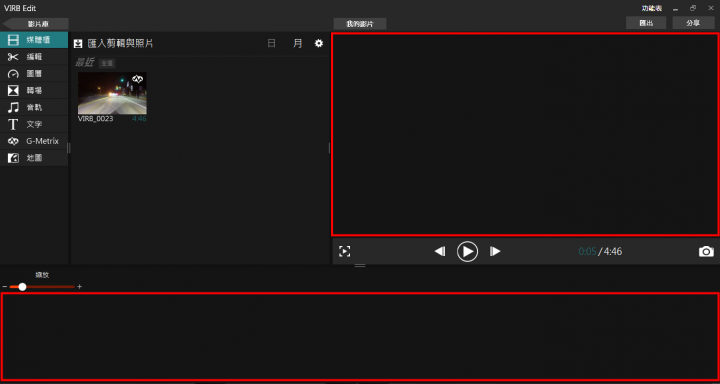Viewport: 720px width, 384px height.
Task: Click the 縮放 zoom label
Action: [42, 275]
